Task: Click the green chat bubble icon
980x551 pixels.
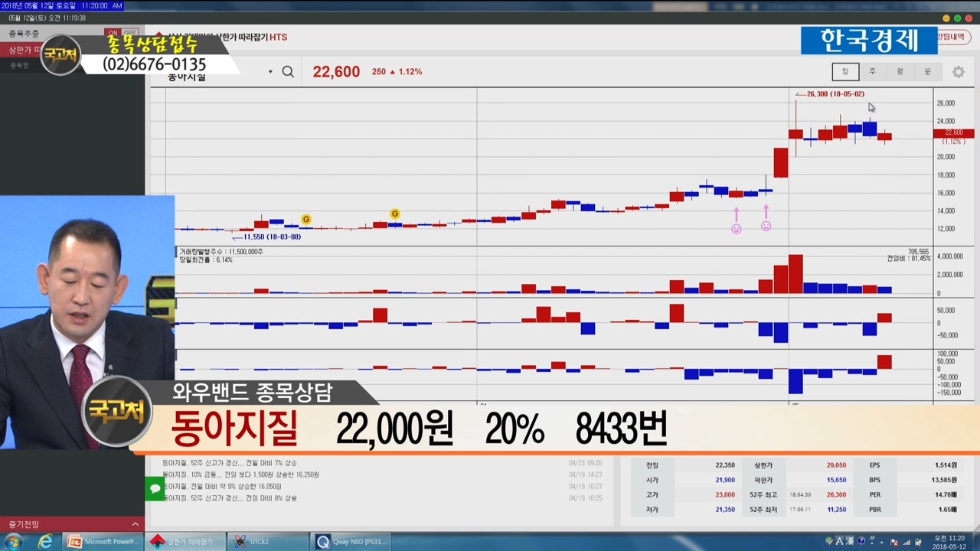Action: click(155, 488)
